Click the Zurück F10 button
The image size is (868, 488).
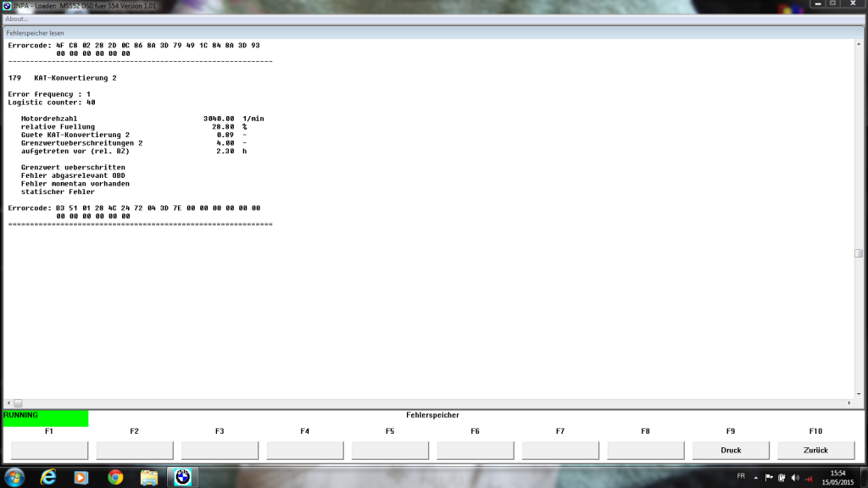816,451
